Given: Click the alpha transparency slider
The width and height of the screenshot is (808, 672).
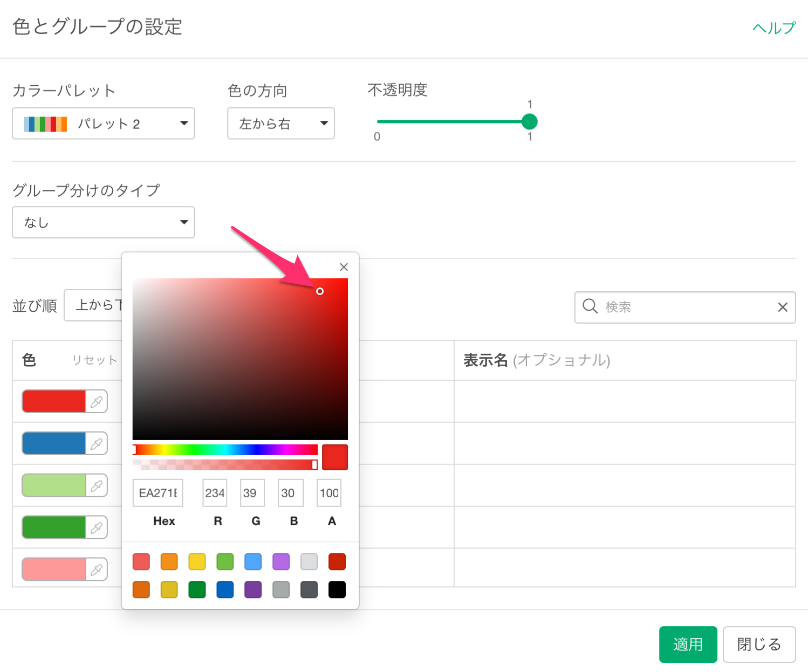Looking at the screenshot, I should click(225, 464).
